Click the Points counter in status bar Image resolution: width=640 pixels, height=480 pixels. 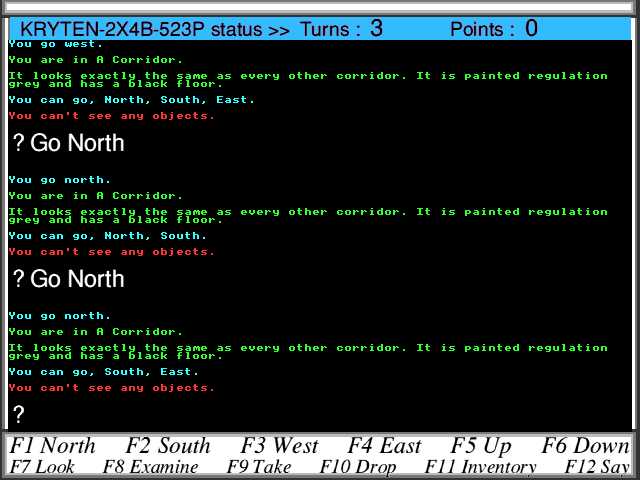tap(494, 29)
